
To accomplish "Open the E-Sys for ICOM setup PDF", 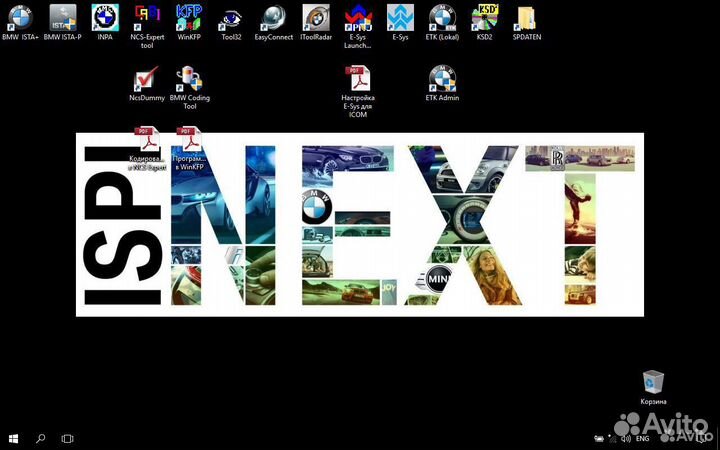I will tap(357, 79).
